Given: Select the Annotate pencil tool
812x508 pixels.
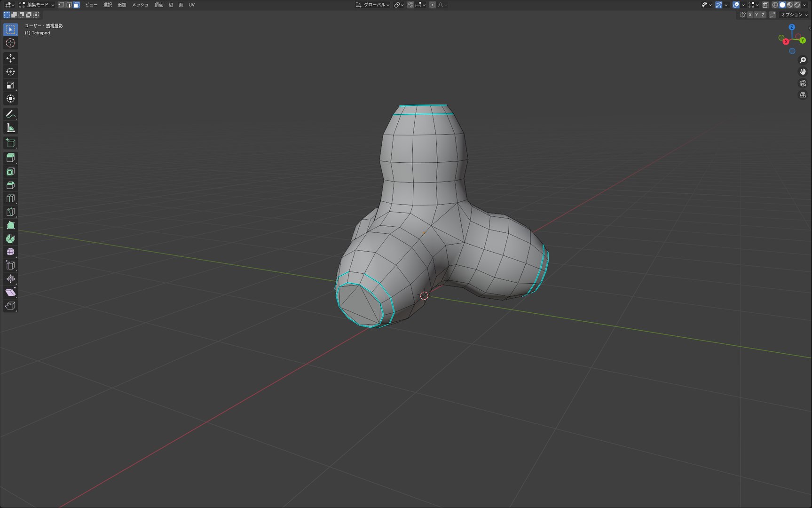Looking at the screenshot, I should tap(10, 114).
